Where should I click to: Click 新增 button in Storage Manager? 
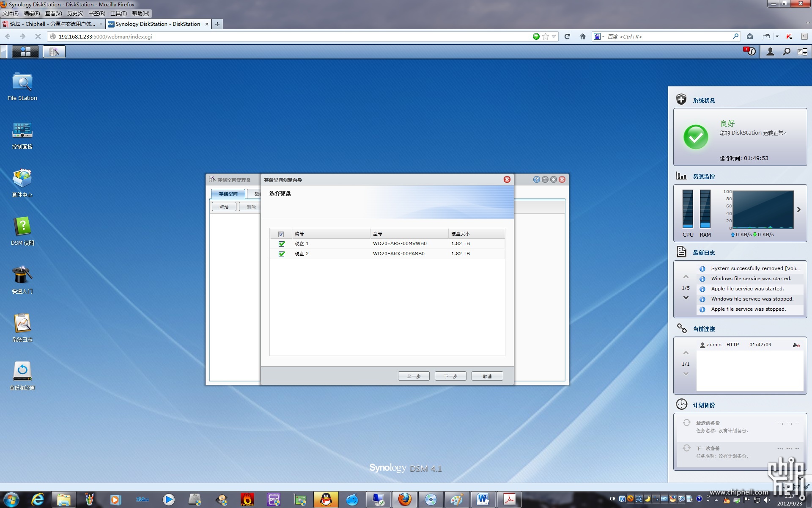[x=224, y=207]
